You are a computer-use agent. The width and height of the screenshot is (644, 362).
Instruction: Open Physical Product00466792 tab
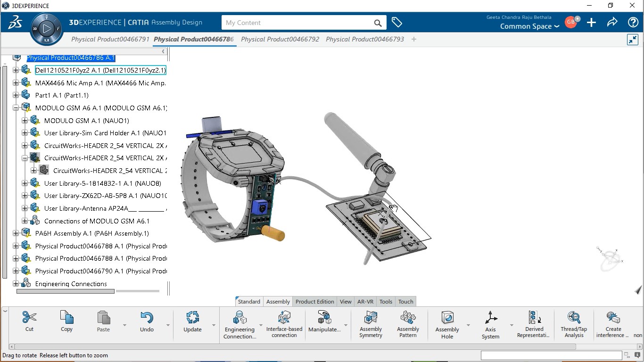coord(280,39)
